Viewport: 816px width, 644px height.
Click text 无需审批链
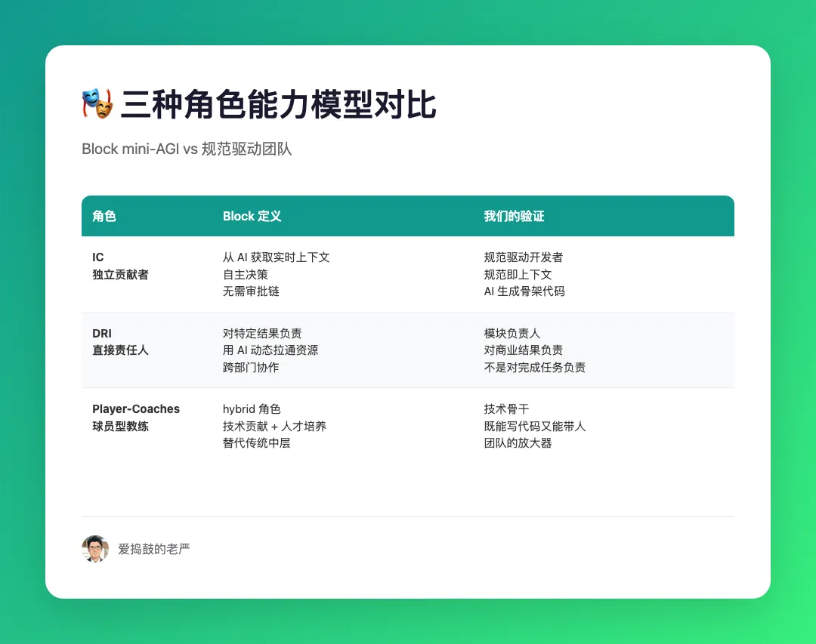point(251,291)
